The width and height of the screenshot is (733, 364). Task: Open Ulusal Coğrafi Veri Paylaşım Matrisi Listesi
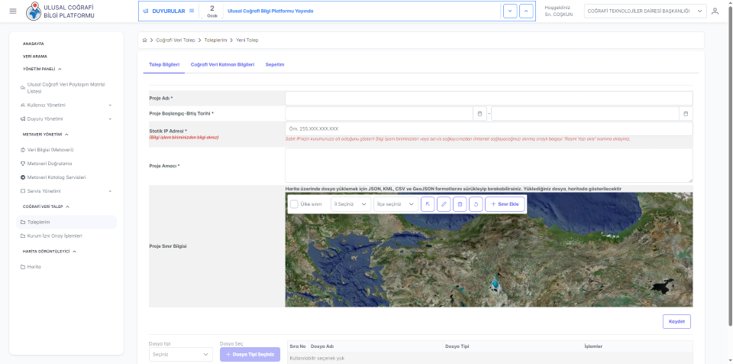tap(65, 88)
